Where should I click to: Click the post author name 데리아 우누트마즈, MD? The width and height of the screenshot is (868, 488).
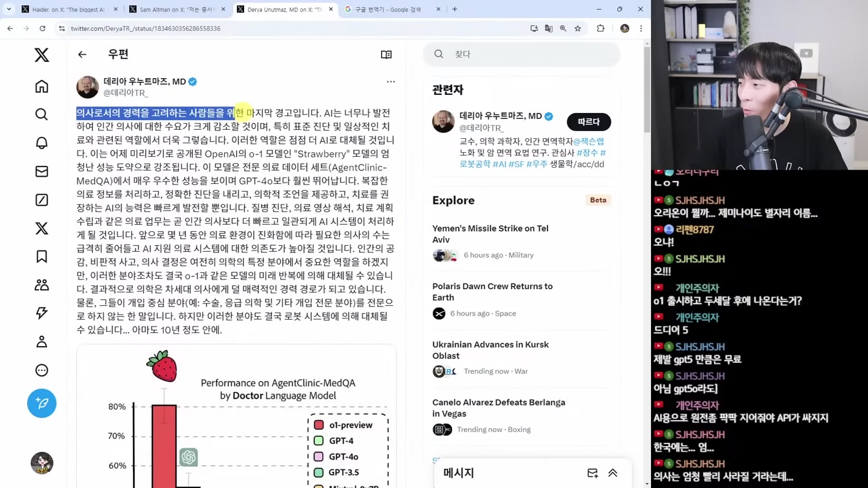(145, 81)
